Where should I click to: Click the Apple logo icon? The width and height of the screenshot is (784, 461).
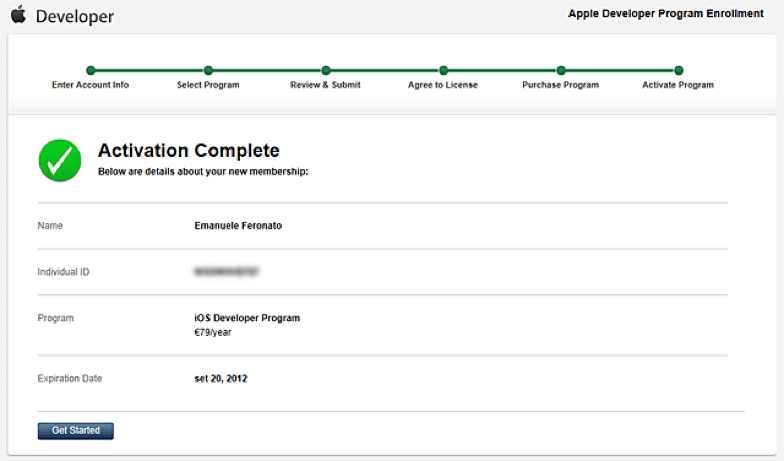click(x=18, y=15)
